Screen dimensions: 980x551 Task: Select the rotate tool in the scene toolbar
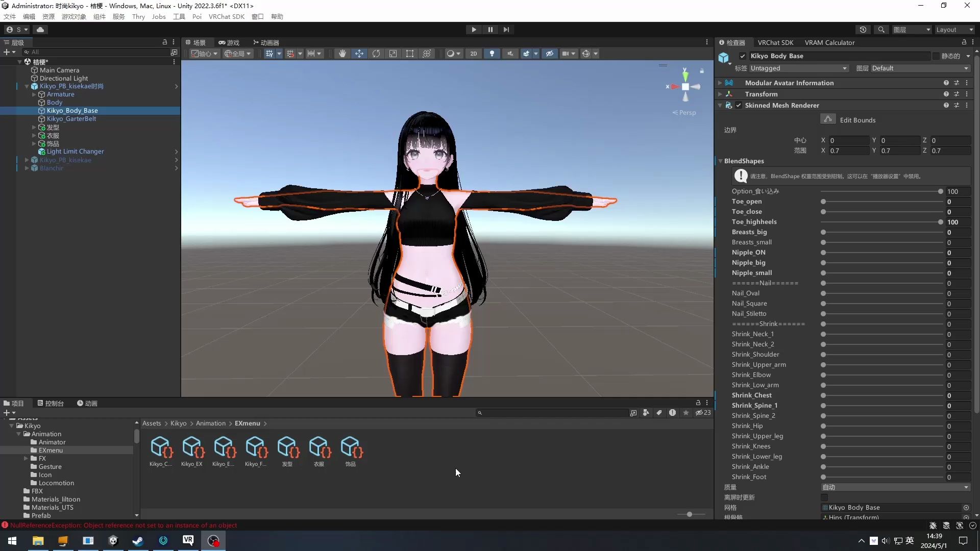[x=376, y=54]
